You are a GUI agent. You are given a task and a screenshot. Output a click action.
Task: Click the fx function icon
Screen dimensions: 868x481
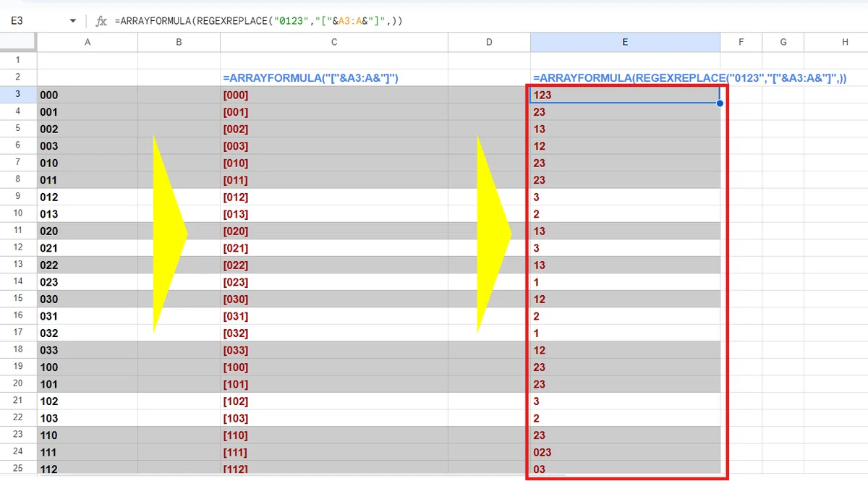(101, 22)
